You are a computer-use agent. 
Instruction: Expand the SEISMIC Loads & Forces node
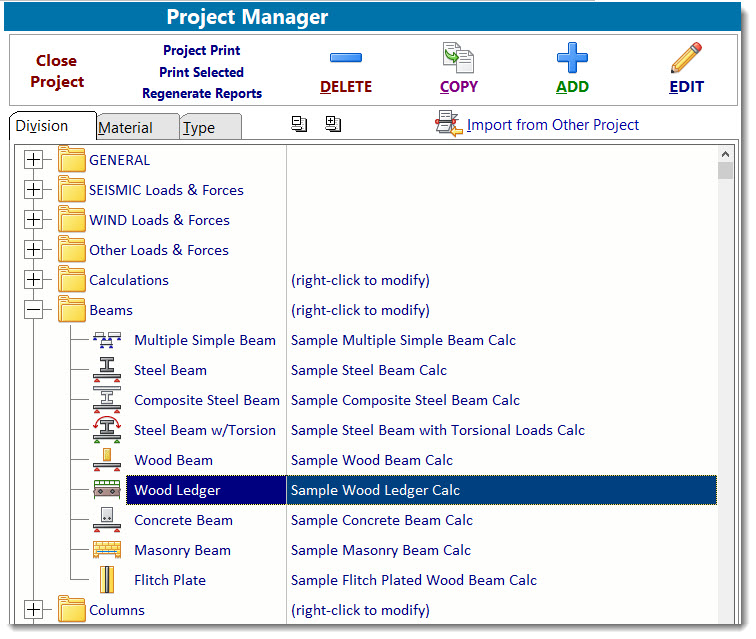click(x=35, y=190)
